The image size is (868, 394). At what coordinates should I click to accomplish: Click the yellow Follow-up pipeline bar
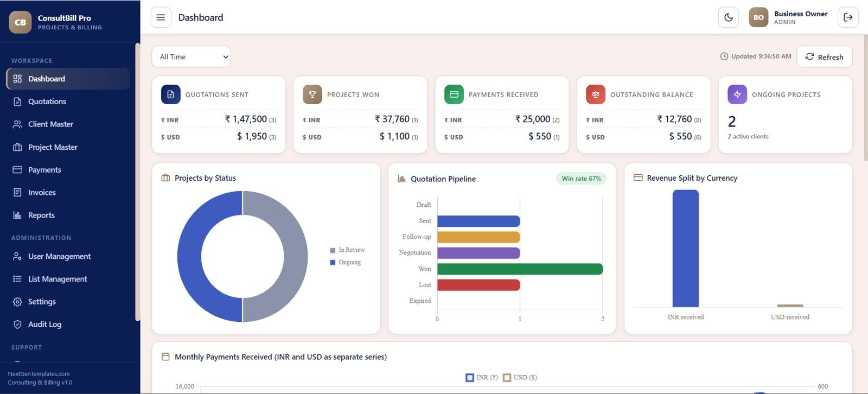(478, 237)
